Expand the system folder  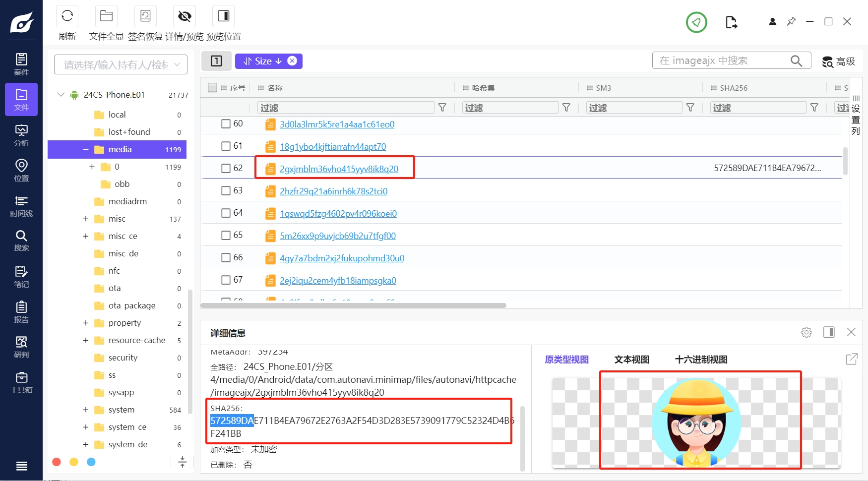coord(85,410)
